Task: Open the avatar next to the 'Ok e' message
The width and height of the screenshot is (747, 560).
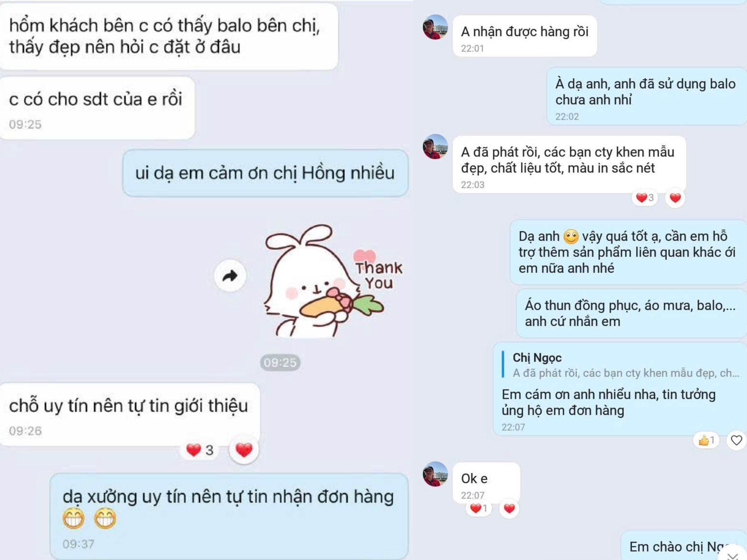Action: [x=435, y=474]
